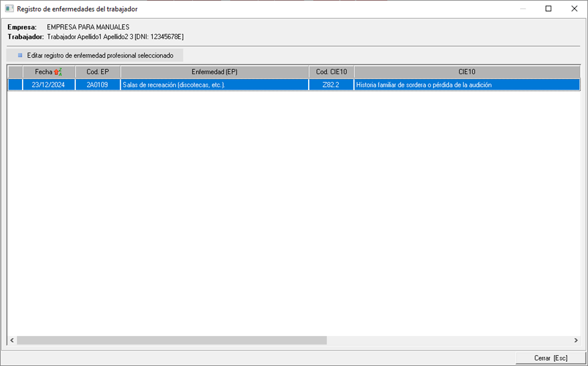Image resolution: width=588 pixels, height=366 pixels.
Task: Select the Salas de recreación cell
Action: (x=214, y=85)
